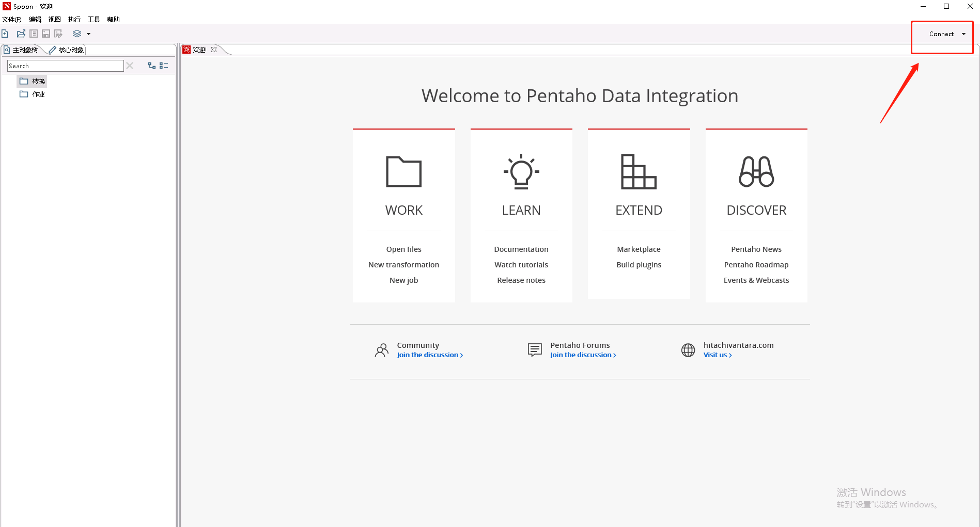The height and width of the screenshot is (527, 980).
Task: Select the 作业 folder in the tree
Action: coord(33,94)
